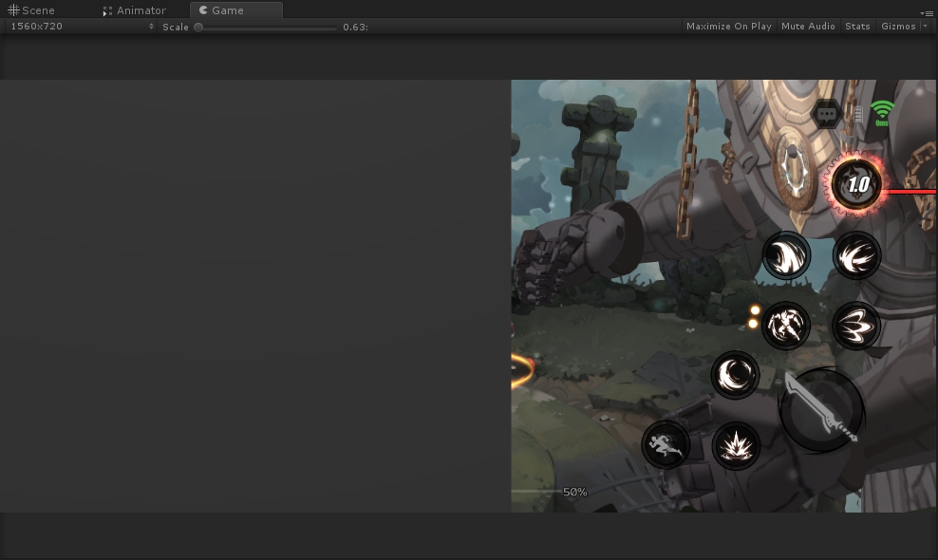Select the Game tab
The image size is (938, 560).
(x=235, y=10)
